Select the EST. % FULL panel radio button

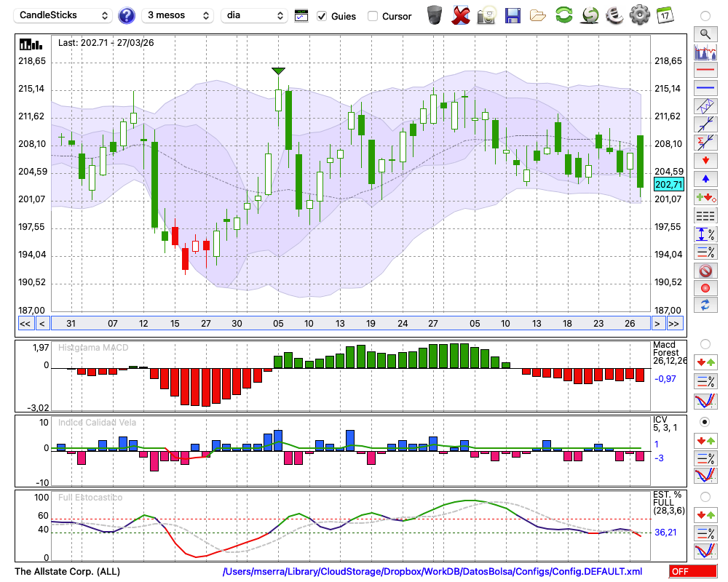pos(705,497)
